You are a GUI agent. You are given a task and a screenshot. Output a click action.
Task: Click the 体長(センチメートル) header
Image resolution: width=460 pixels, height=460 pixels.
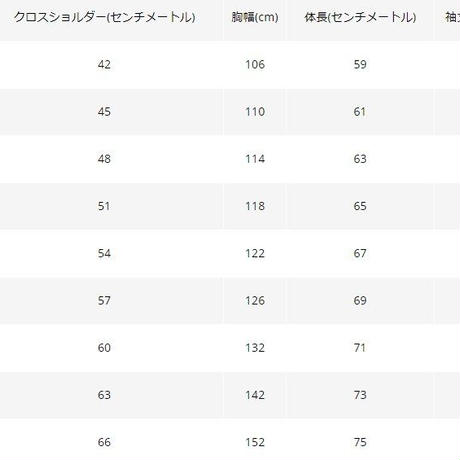(x=360, y=17)
